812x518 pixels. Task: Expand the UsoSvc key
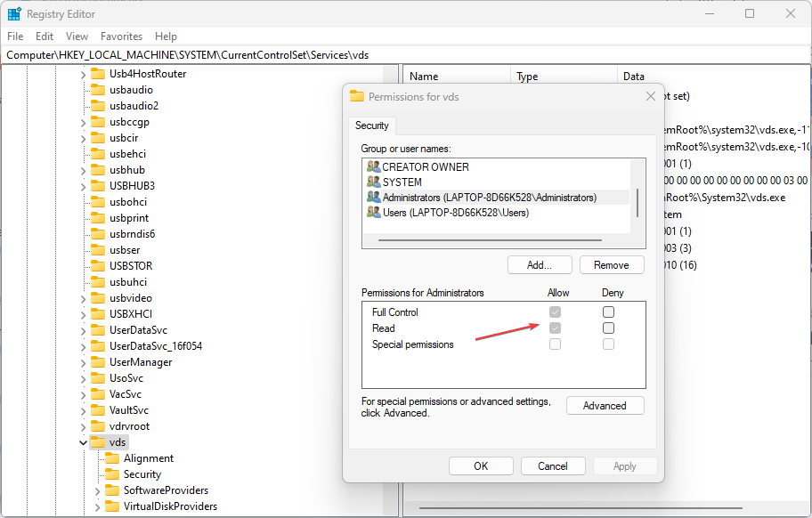coord(84,379)
